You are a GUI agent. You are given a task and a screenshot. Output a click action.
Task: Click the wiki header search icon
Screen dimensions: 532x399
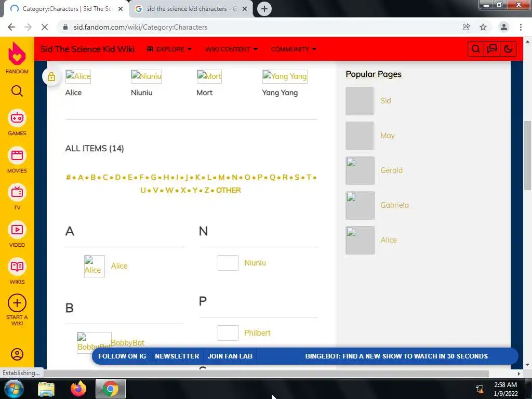476,49
